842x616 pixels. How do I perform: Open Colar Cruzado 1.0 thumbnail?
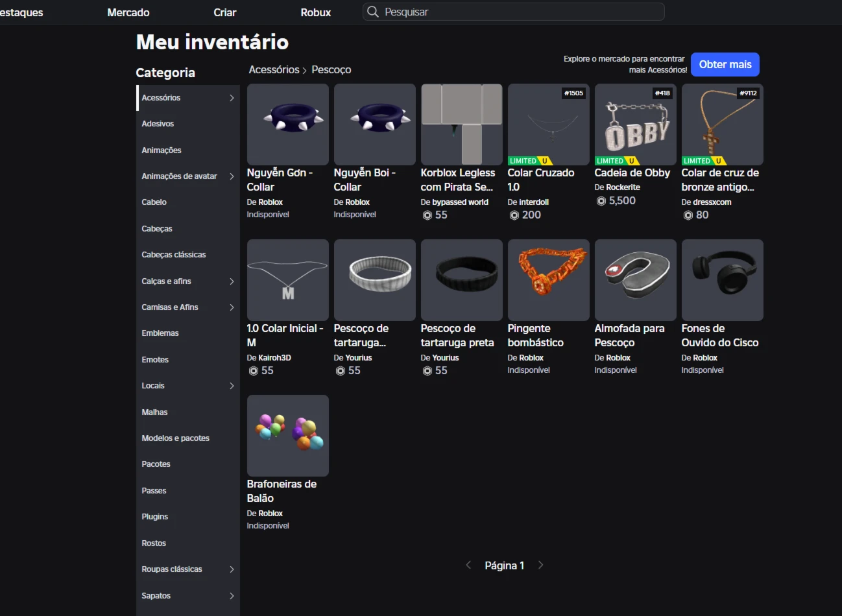pyautogui.click(x=549, y=124)
